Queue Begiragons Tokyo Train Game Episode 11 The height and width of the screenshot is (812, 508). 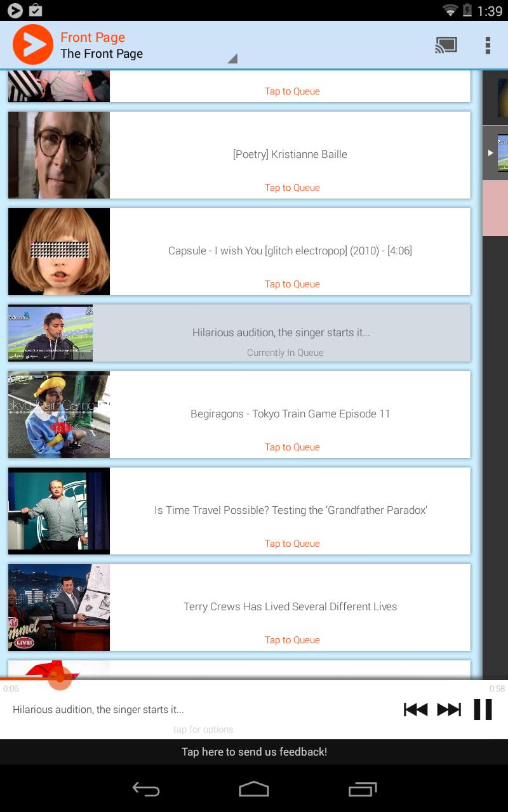(x=292, y=447)
